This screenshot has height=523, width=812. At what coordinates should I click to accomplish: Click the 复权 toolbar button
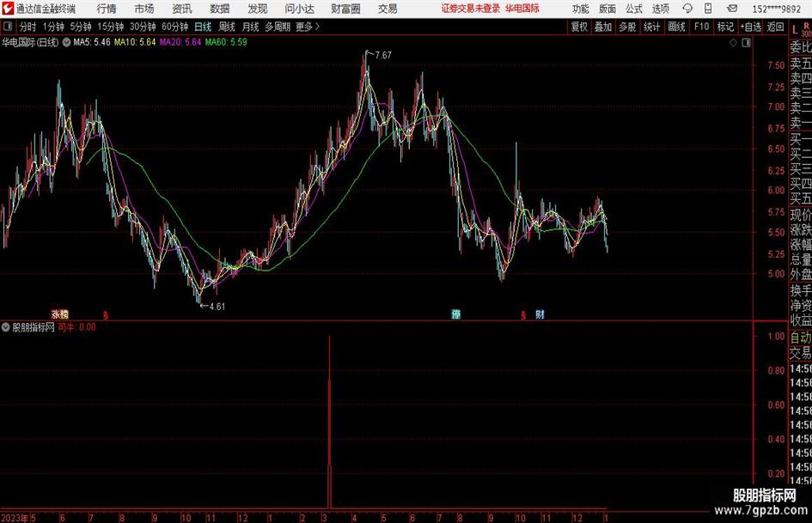[579, 27]
